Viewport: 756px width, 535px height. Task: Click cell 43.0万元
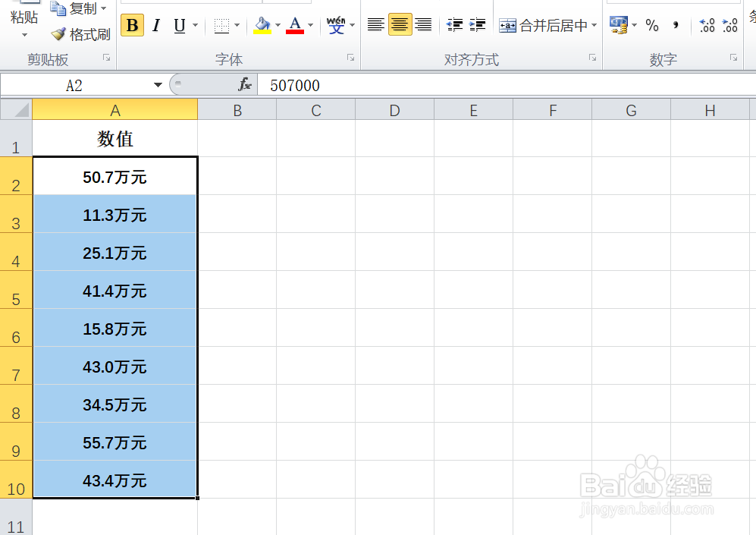click(x=114, y=367)
